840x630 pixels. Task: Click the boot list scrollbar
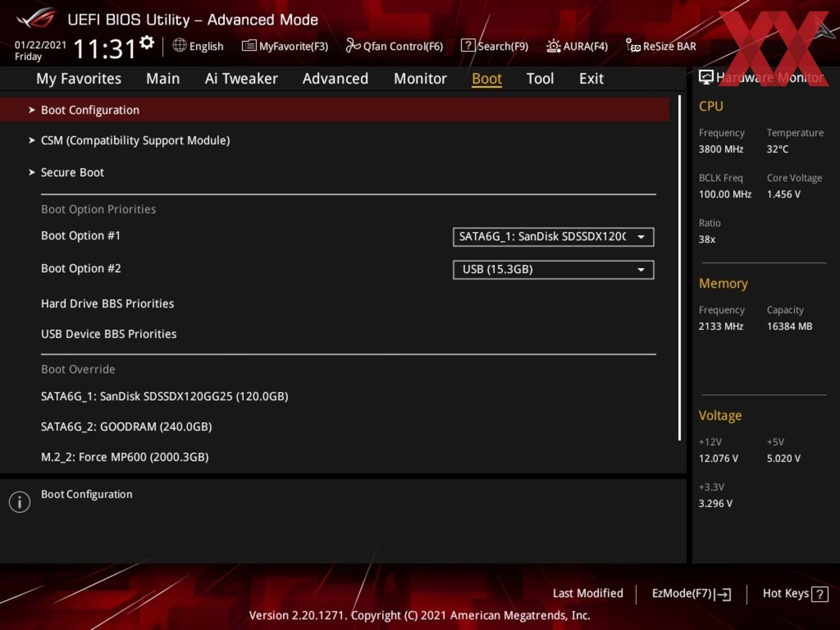pos(679,267)
